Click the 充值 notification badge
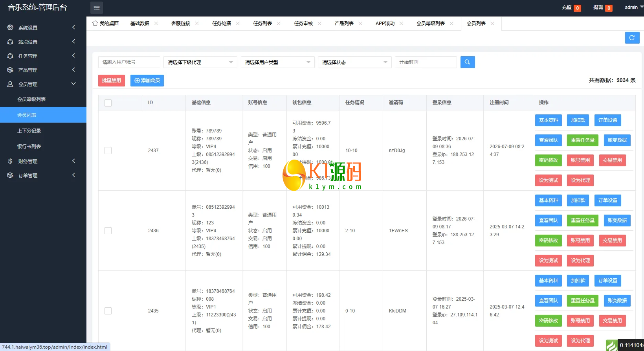The image size is (644, 351). click(x=577, y=8)
